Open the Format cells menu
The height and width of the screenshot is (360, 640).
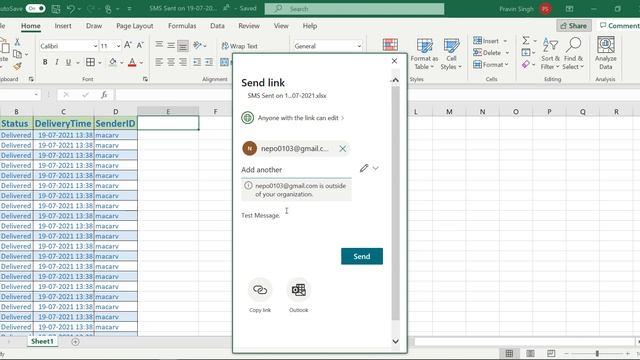point(491,64)
